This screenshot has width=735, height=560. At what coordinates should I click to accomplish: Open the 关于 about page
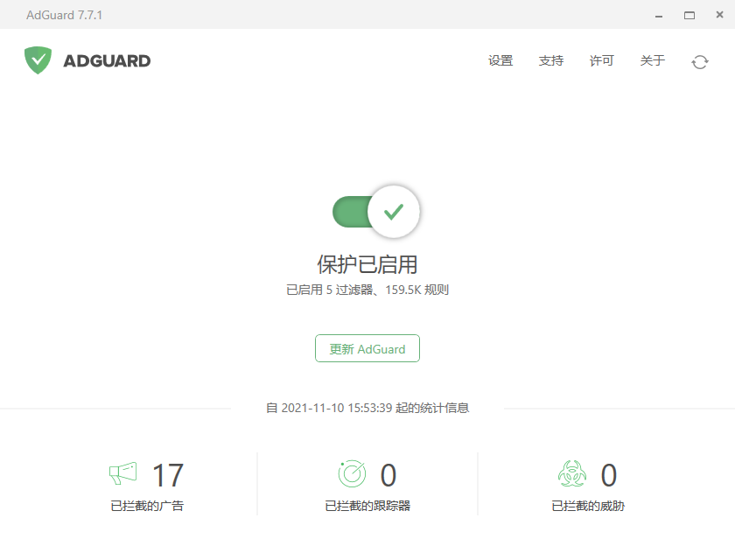coord(653,61)
